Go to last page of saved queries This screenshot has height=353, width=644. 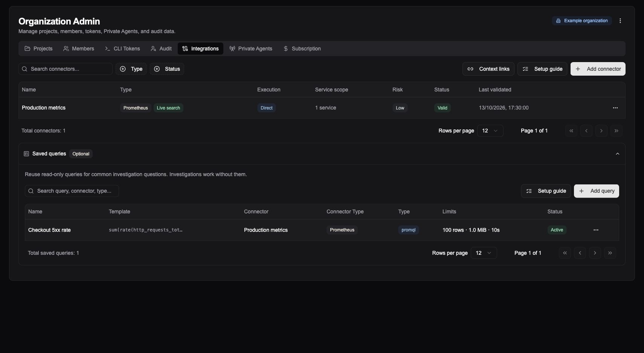pos(610,253)
